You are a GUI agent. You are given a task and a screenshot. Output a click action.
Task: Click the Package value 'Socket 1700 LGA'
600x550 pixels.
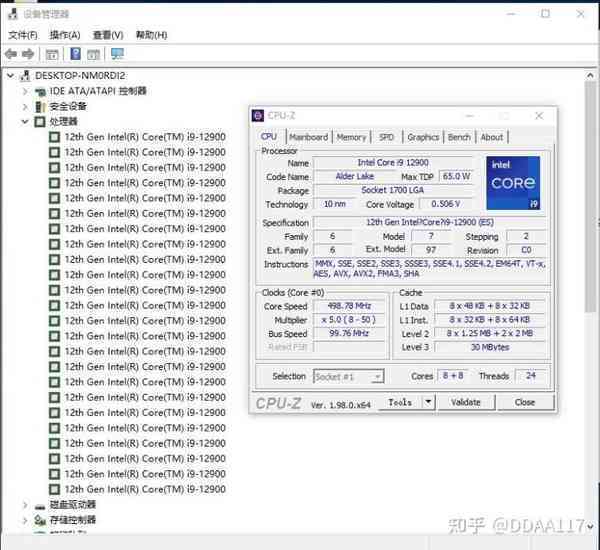point(393,190)
